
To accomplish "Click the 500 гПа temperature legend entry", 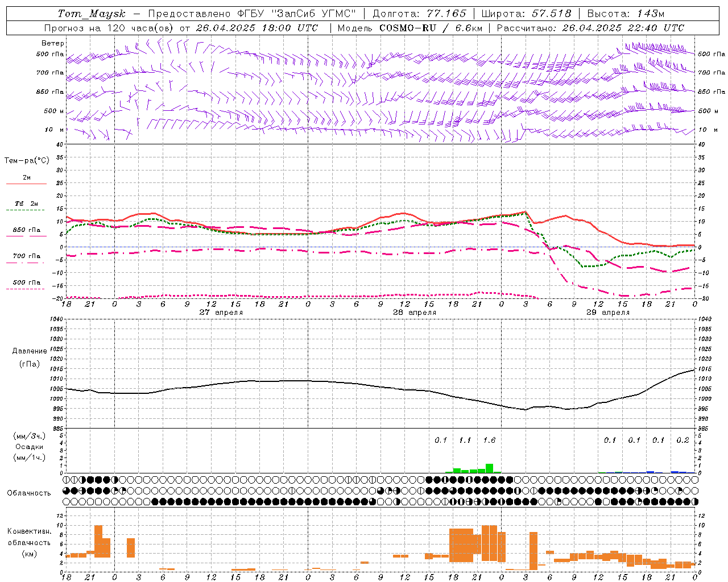I will pyautogui.click(x=27, y=282).
